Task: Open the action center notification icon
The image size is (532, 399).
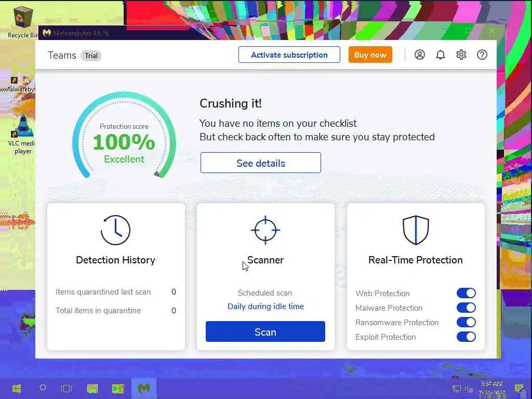Action: pos(519,389)
